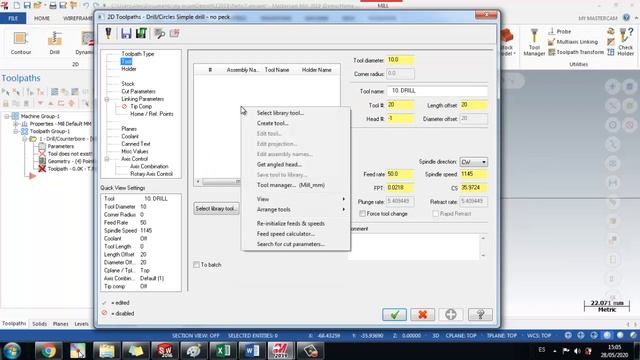
Task: Click Toolpath Transform in the ribbon
Action: click(576, 52)
